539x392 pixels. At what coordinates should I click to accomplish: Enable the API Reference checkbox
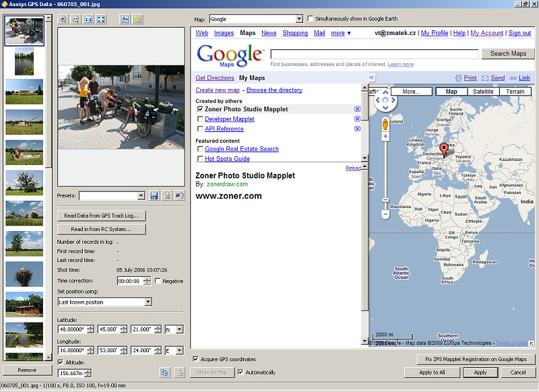(x=200, y=129)
